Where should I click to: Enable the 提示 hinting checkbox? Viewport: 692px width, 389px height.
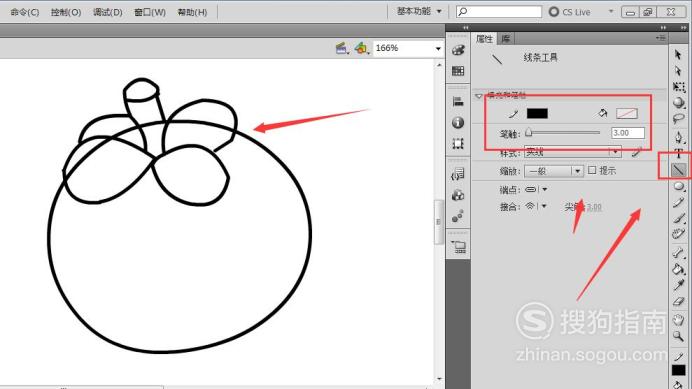(592, 170)
